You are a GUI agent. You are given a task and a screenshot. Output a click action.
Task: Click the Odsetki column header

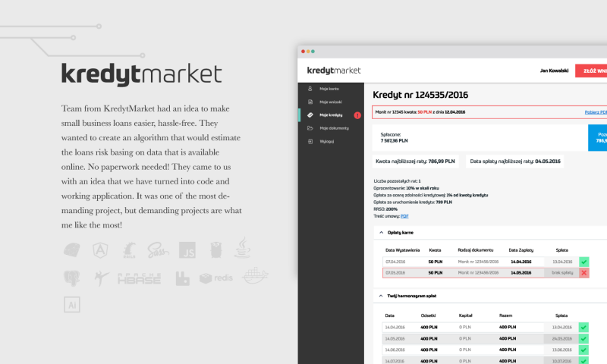click(x=428, y=315)
